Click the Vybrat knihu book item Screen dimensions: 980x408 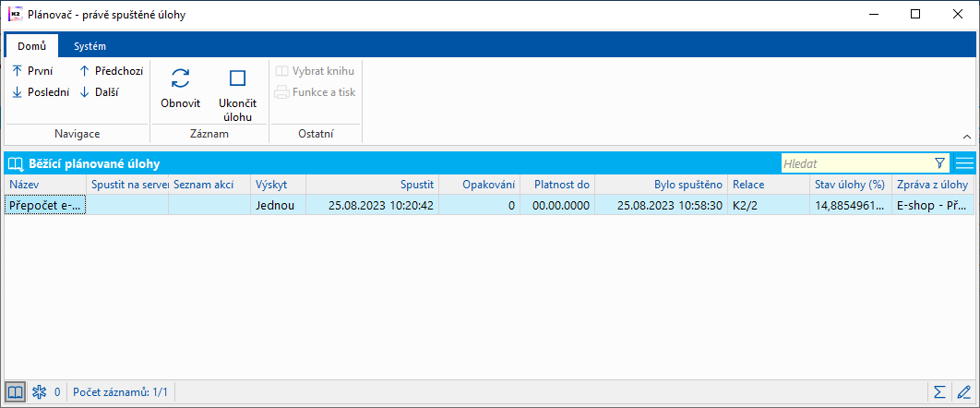click(x=315, y=71)
